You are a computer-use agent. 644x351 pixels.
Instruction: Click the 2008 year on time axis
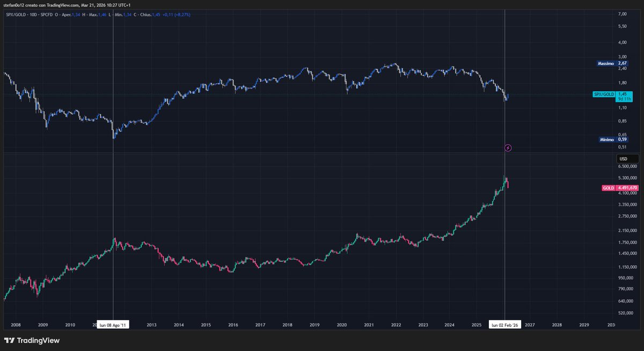15,325
